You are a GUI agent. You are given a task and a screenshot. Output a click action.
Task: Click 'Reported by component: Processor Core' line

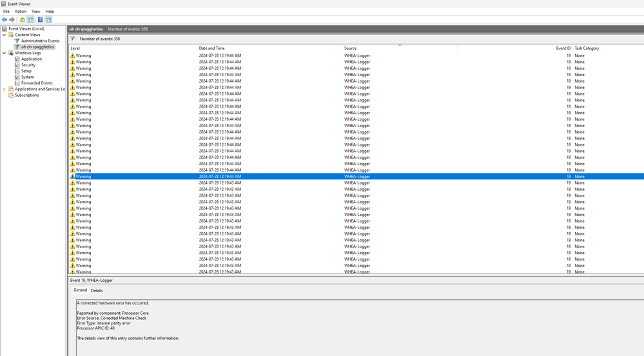click(x=113, y=313)
